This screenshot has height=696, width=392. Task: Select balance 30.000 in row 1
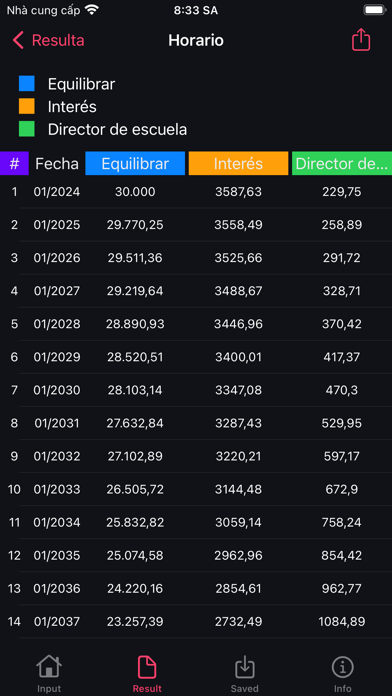[135, 192]
